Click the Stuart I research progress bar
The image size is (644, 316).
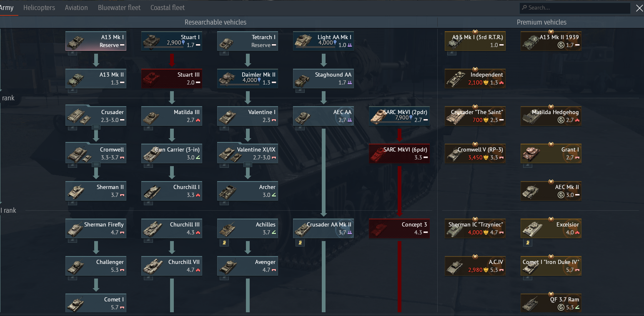coord(164,47)
